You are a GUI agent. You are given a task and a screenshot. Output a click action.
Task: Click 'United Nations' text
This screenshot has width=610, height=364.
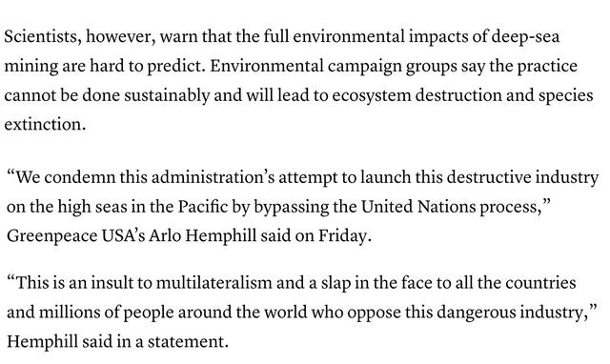tap(418, 207)
